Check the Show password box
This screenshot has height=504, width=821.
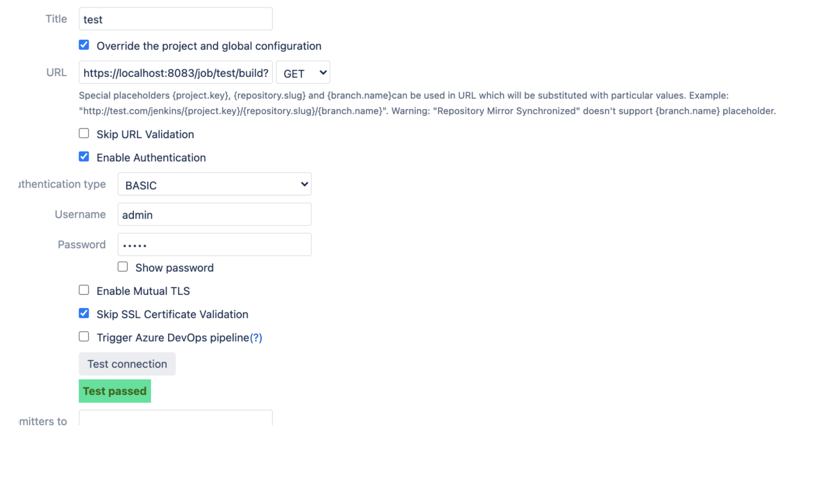point(123,267)
